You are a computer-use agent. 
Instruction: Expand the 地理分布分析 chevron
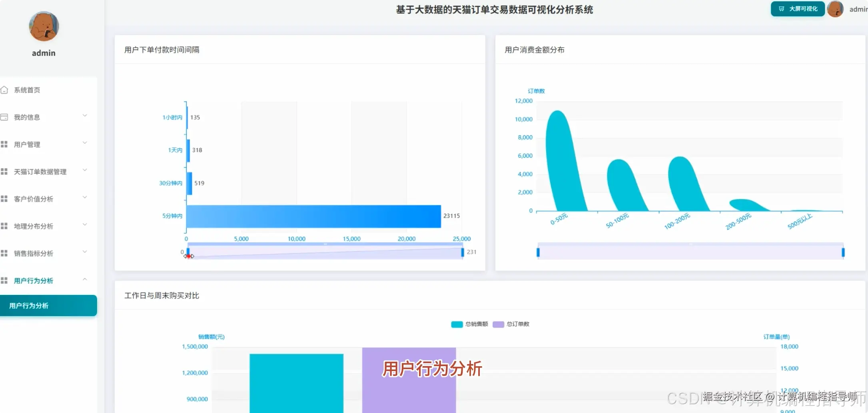pyautogui.click(x=85, y=225)
